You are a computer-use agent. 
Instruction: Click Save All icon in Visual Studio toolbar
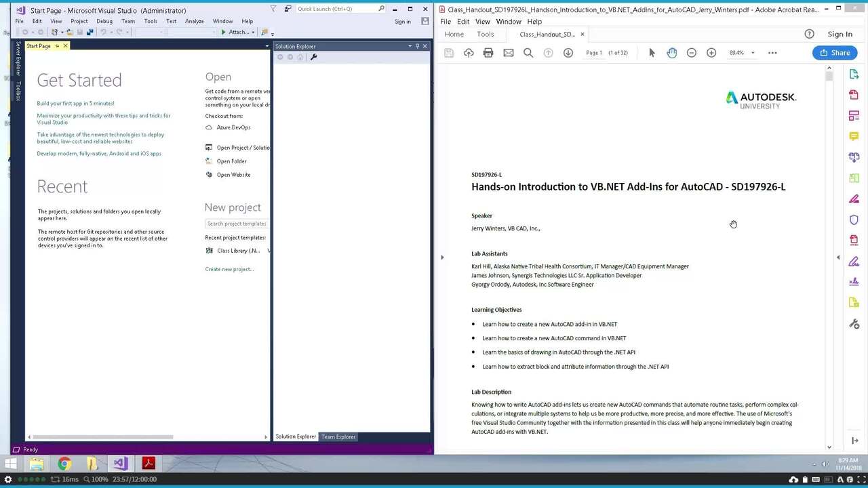[90, 32]
